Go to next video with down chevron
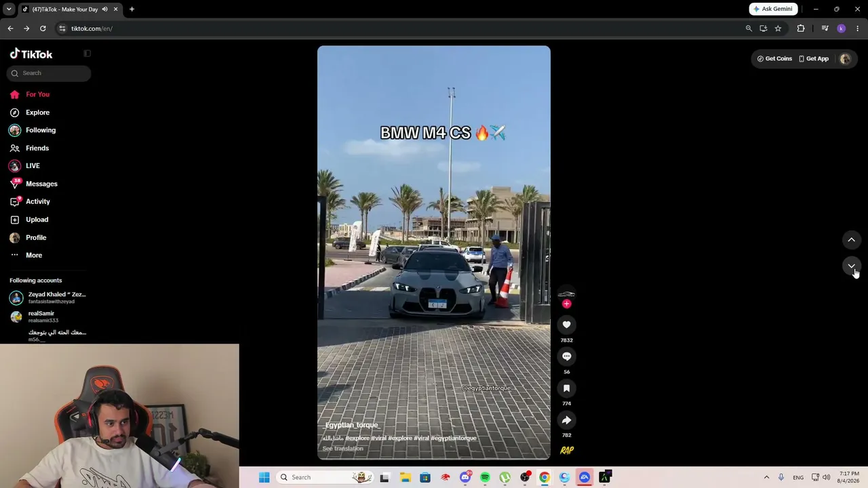This screenshot has height=488, width=868. pyautogui.click(x=851, y=266)
